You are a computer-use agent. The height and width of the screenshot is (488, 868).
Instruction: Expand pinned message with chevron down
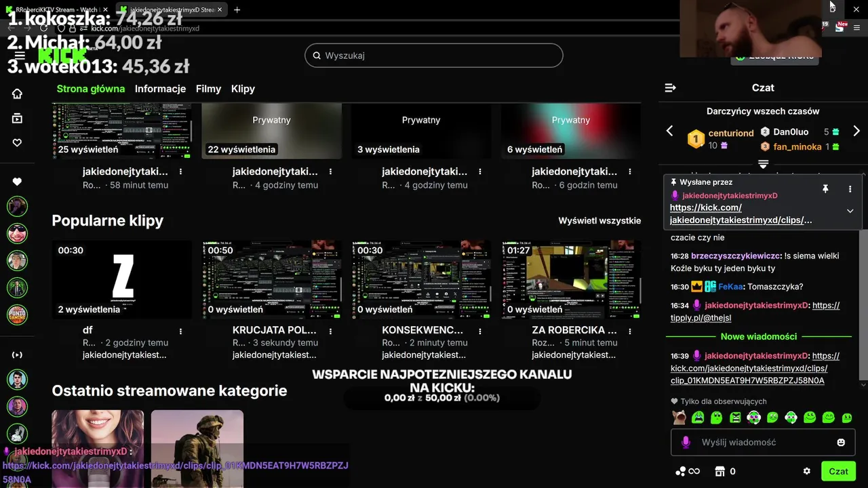pyautogui.click(x=850, y=211)
